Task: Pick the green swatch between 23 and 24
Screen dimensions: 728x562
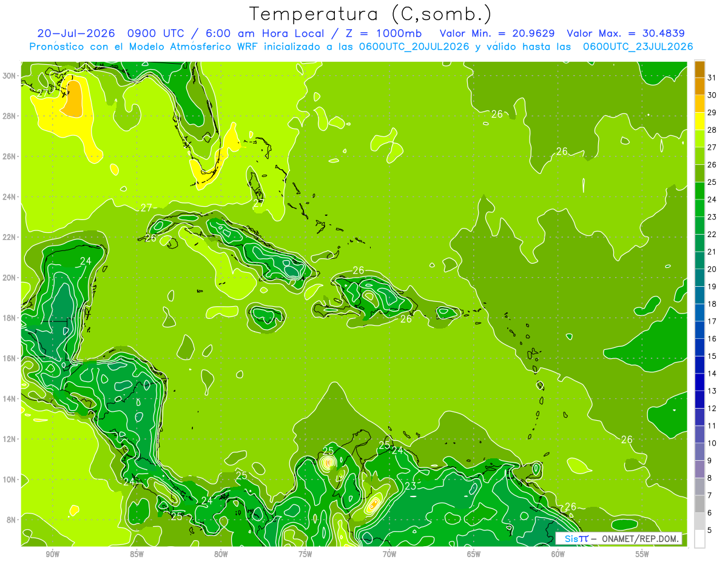Action: (699, 208)
